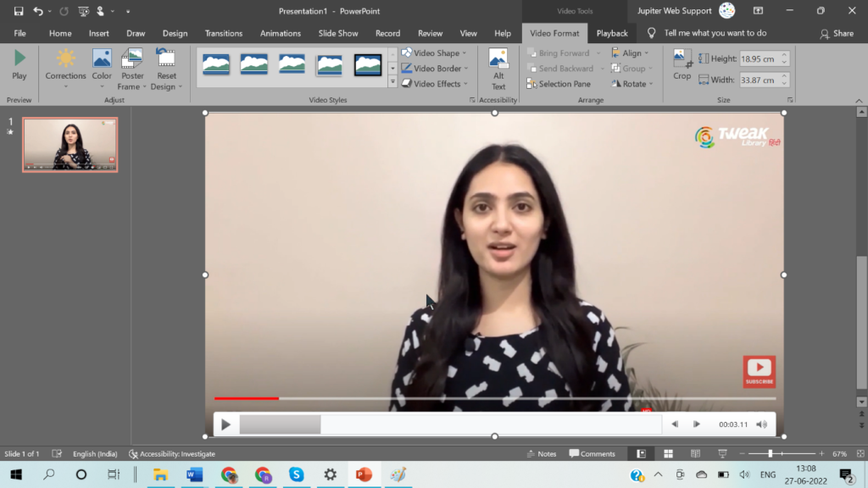The height and width of the screenshot is (488, 868).
Task: Click the zoom slider handle
Action: click(x=770, y=454)
